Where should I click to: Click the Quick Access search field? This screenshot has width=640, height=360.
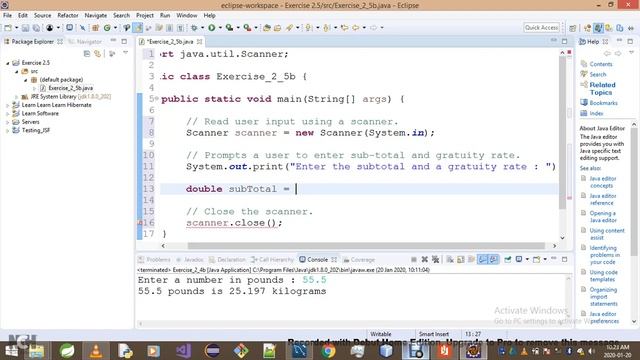541,28
